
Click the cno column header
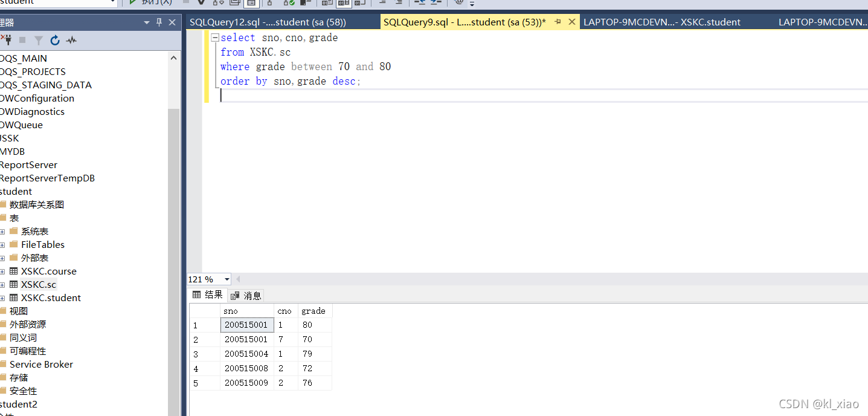point(286,311)
